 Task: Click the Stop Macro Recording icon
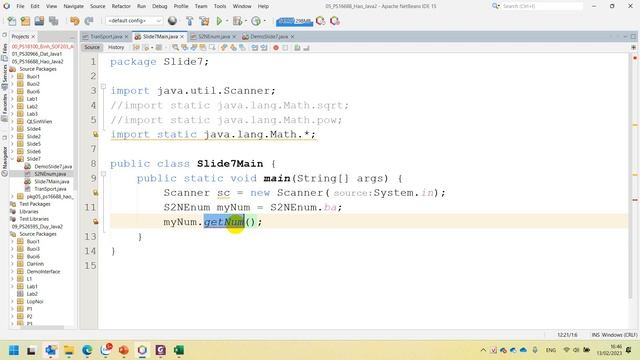click(285, 48)
